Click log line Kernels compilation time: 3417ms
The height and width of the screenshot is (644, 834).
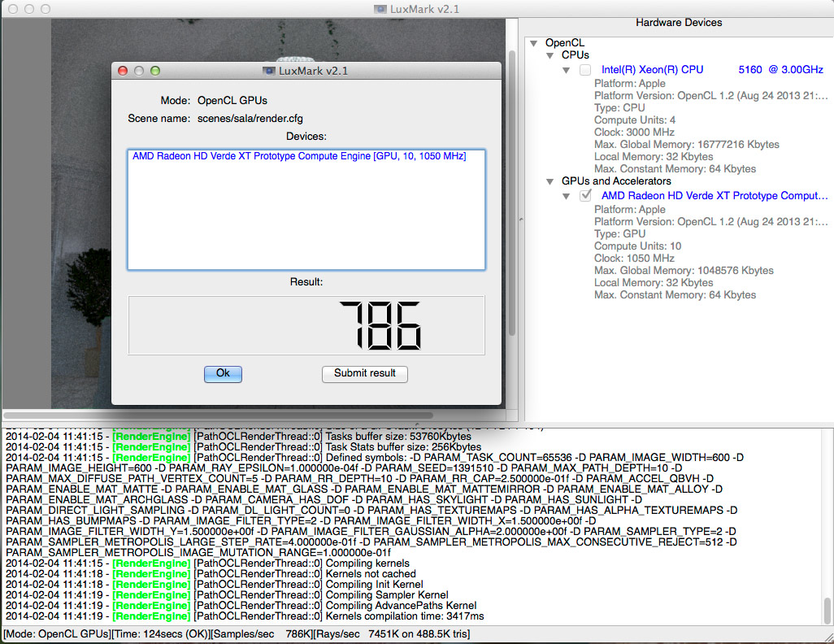[x=245, y=616]
